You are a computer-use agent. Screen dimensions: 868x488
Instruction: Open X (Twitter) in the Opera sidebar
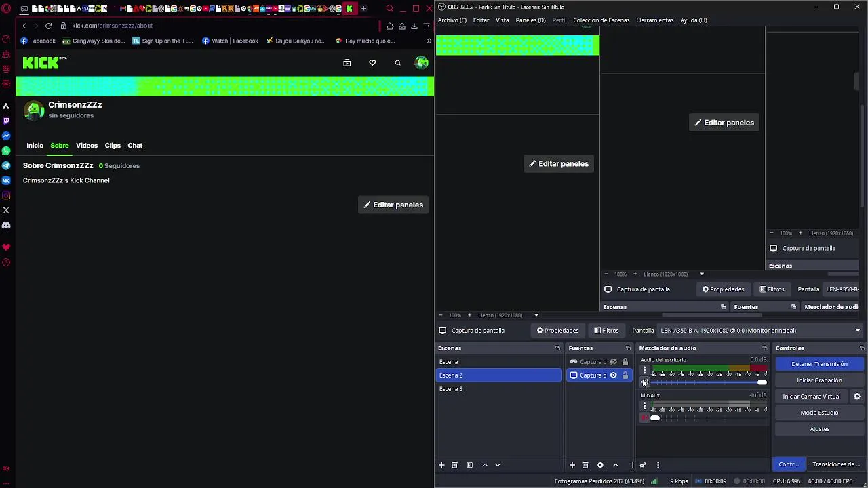[x=6, y=210]
